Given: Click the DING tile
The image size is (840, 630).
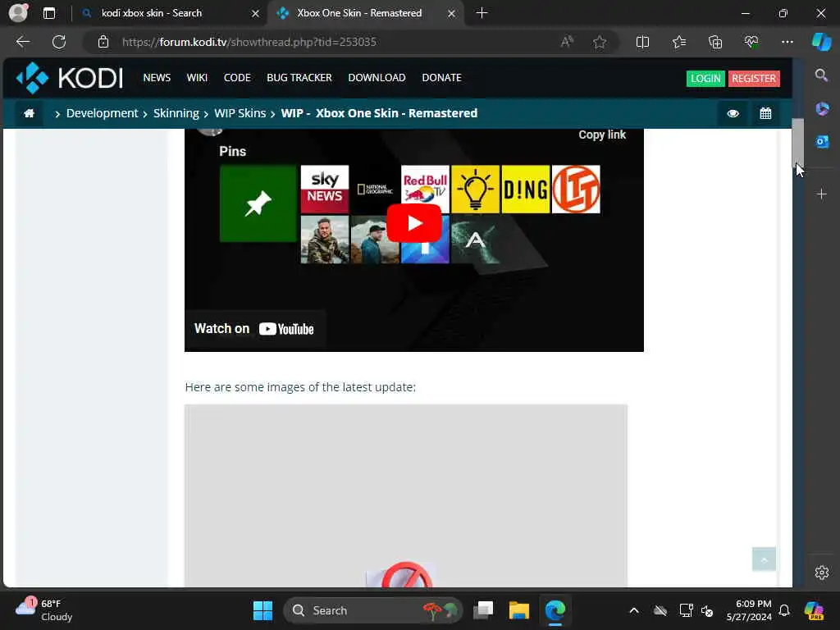Looking at the screenshot, I should click(526, 189).
